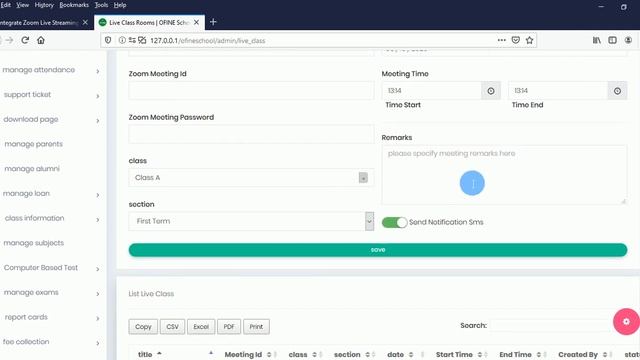Reload the current page

tap(25, 40)
